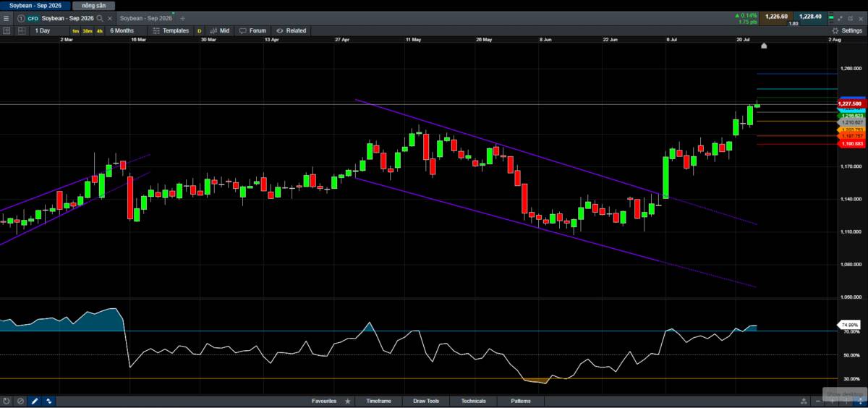Image resolution: width=868 pixels, height=408 pixels.
Task: Open the chart layout grid icon
Action: click(x=21, y=31)
